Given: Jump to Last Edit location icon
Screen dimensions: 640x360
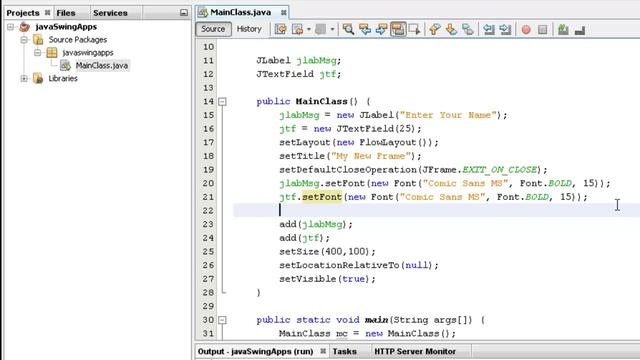Looking at the screenshot, I should 280,29.
